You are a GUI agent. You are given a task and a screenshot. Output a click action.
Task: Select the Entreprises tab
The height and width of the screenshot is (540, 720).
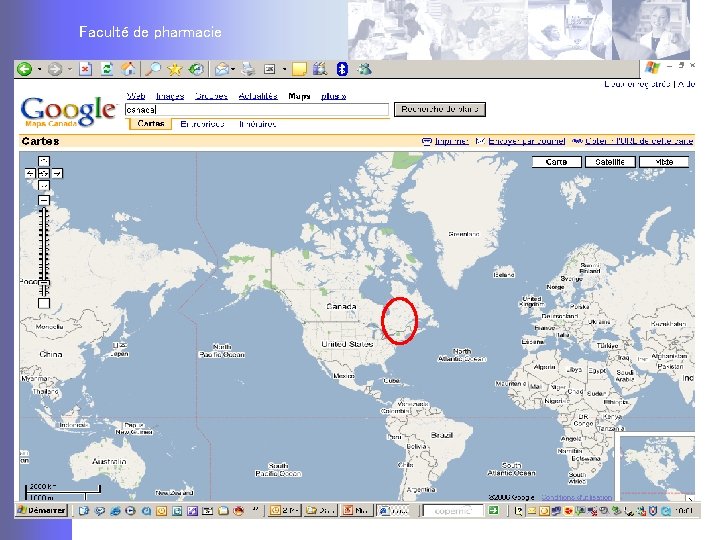202,124
